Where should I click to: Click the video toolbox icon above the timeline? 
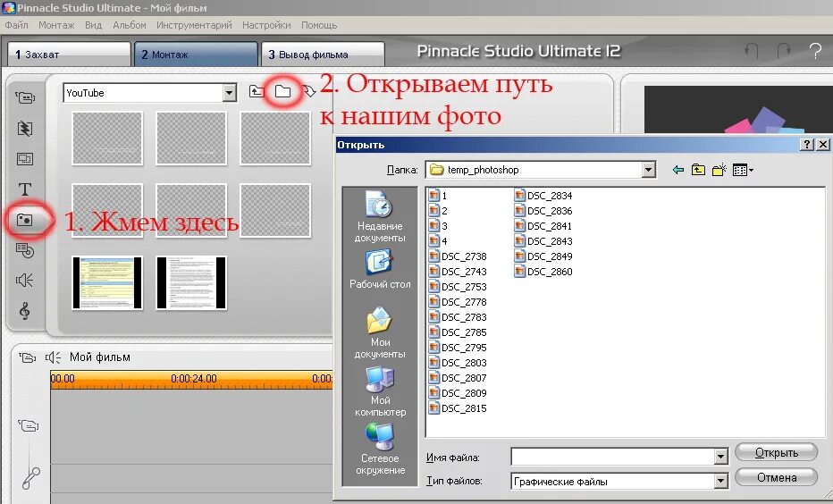[28, 357]
